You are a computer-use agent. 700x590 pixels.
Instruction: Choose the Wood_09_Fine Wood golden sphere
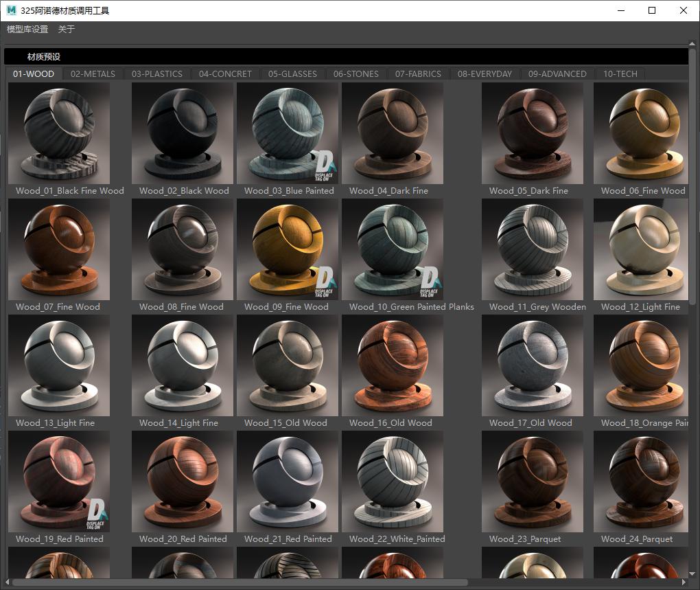point(288,249)
